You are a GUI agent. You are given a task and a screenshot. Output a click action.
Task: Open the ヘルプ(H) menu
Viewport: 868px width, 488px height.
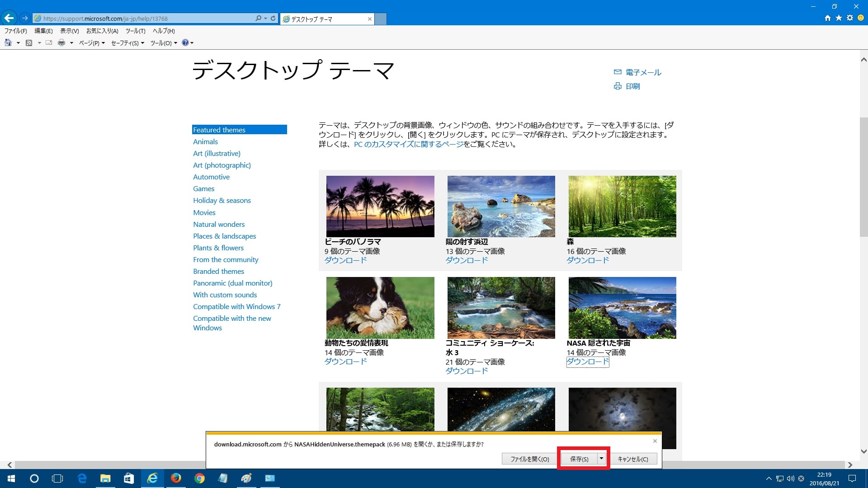164,31
